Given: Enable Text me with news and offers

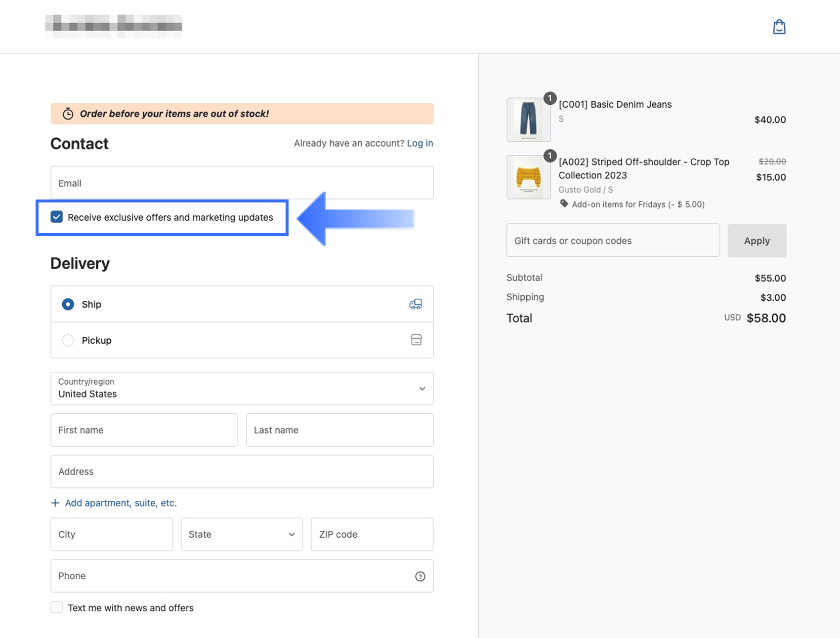Looking at the screenshot, I should (x=57, y=607).
